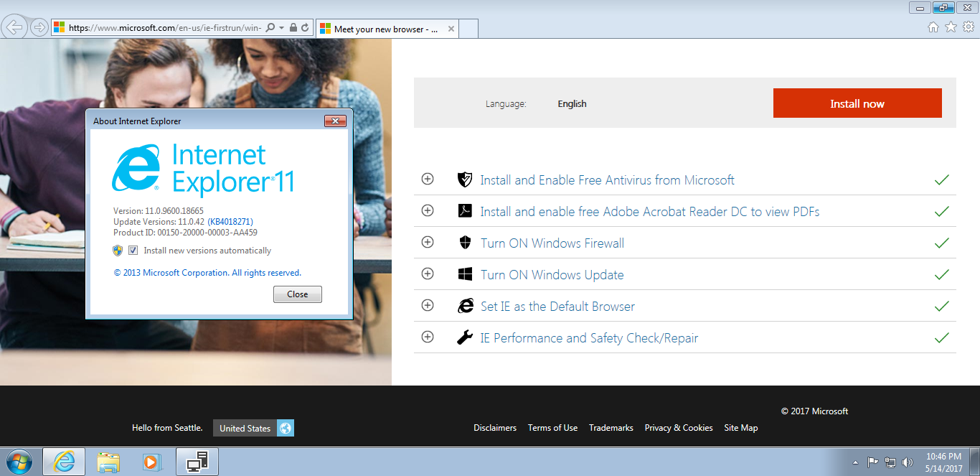Click IE Performance and Safety Check/Repair link

(589, 338)
